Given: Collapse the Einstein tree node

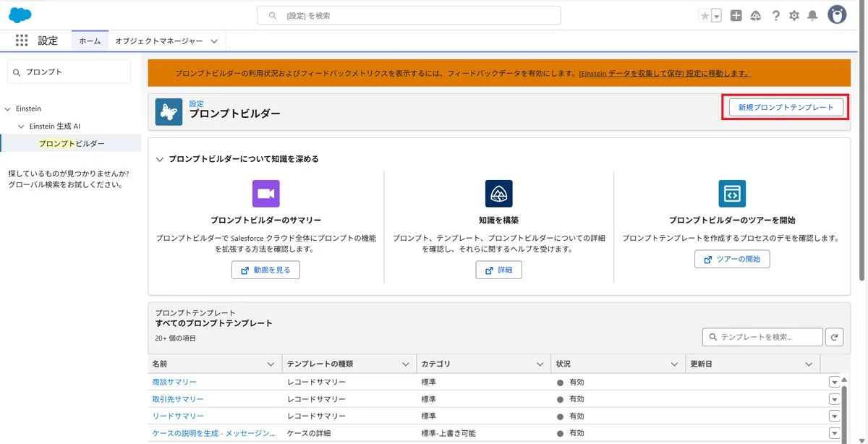Looking at the screenshot, I should [x=9, y=109].
